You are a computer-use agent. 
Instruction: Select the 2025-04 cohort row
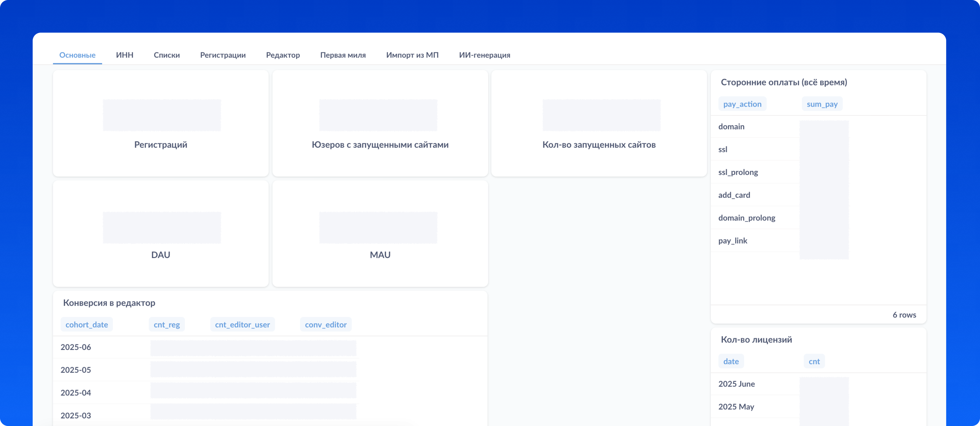click(206, 393)
